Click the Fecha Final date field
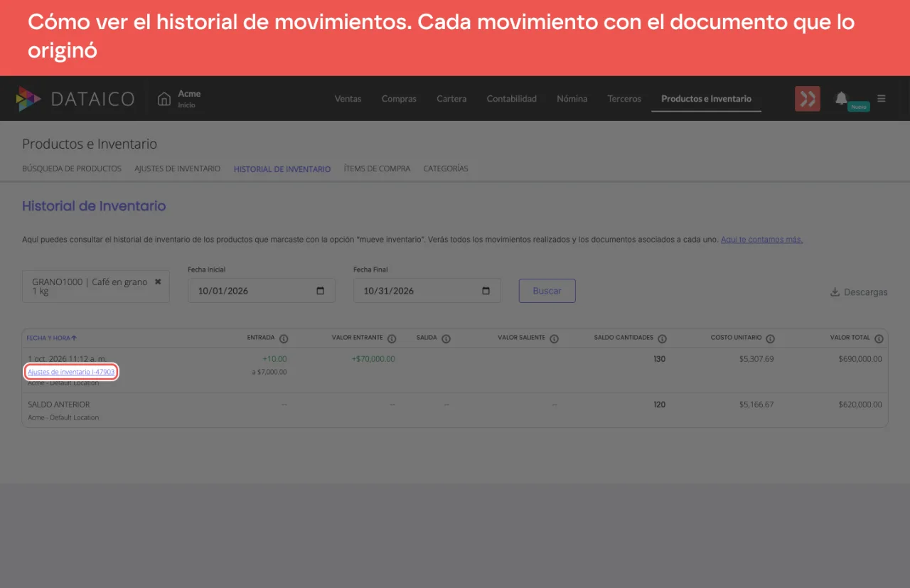 [x=427, y=291]
